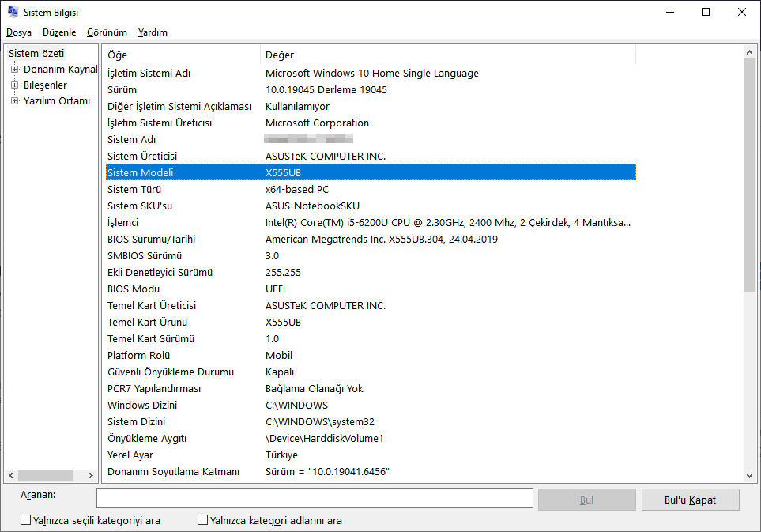Select the BIOS Sürümü/Tarihi row

pos(370,240)
